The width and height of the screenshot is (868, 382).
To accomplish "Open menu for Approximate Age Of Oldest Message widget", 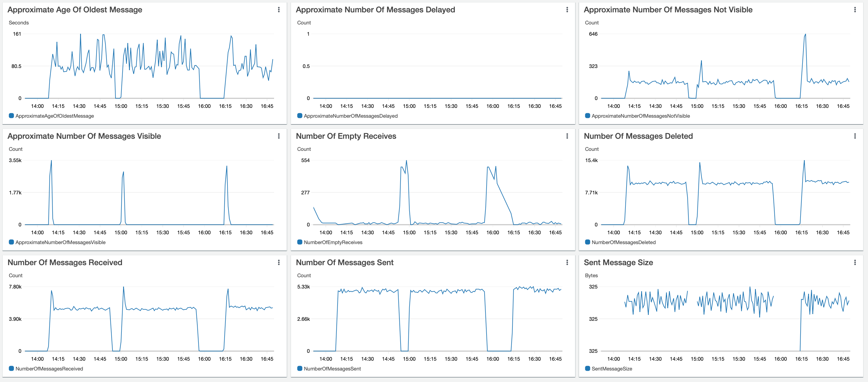I will (x=279, y=10).
